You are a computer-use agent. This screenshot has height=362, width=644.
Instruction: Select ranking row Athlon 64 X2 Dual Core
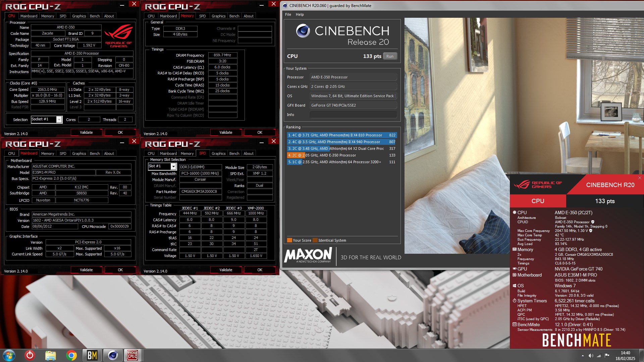pos(342,148)
